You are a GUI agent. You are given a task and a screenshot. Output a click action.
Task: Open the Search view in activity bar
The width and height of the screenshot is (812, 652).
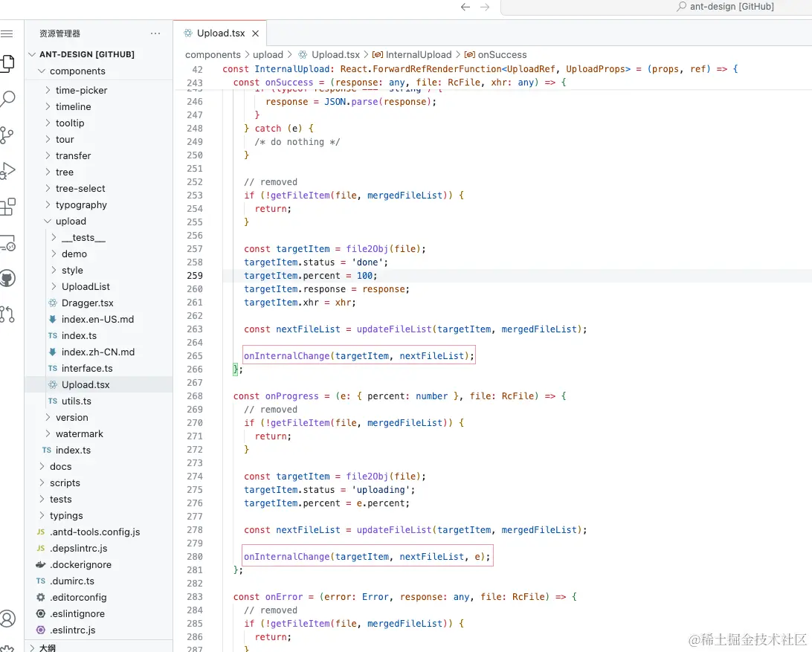[x=7, y=98]
